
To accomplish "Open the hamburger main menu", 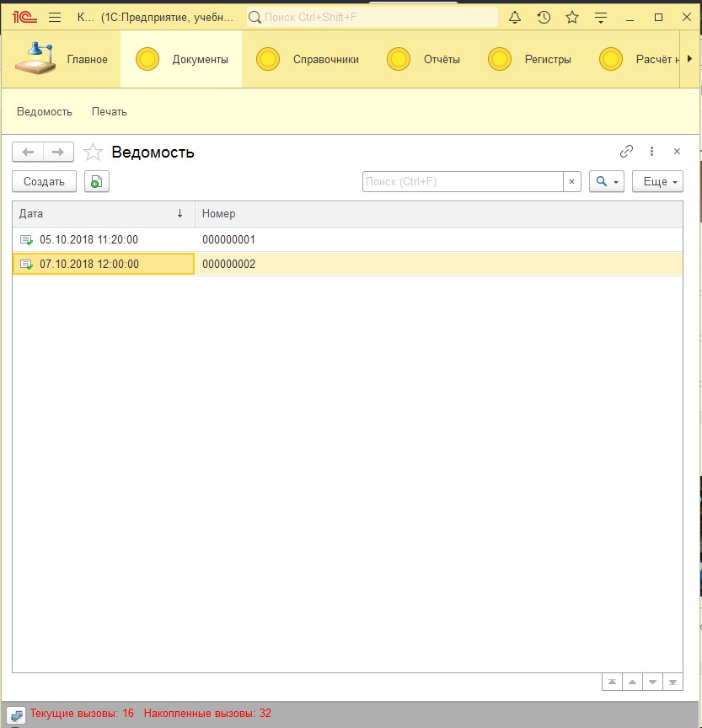I will point(55,18).
